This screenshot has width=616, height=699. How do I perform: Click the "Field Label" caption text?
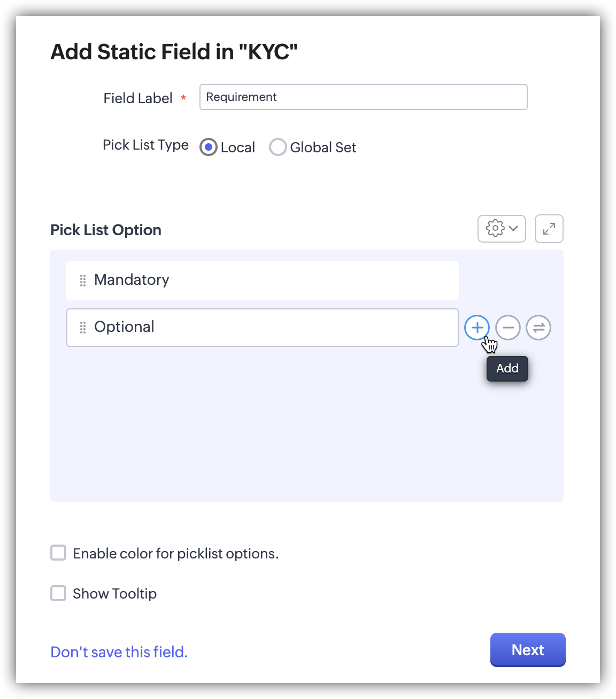coord(138,98)
